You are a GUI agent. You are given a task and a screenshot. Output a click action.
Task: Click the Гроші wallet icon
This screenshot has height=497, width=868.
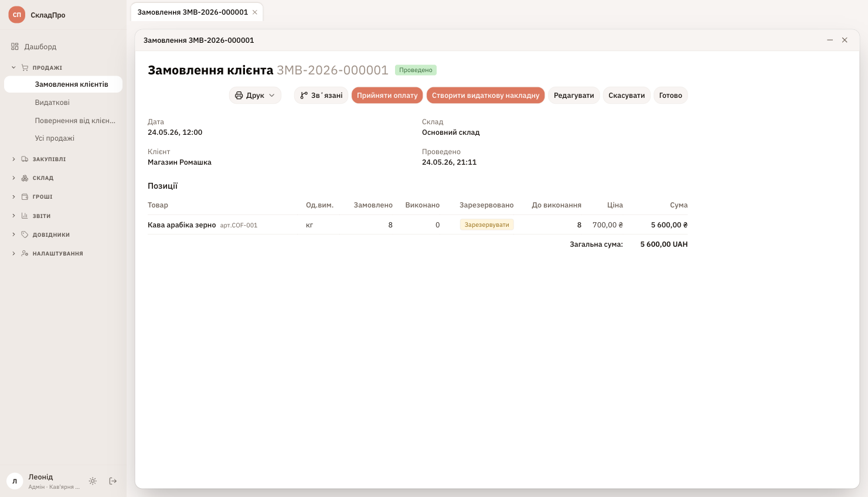[x=25, y=197]
